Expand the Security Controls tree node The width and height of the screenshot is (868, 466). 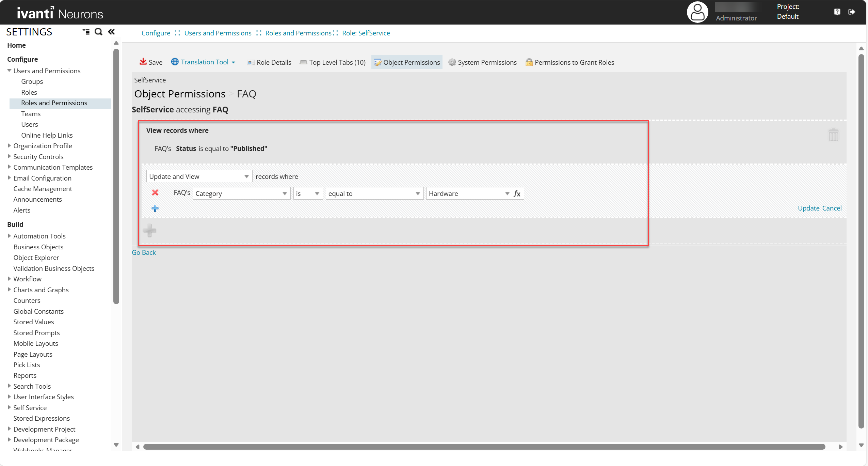[9, 156]
